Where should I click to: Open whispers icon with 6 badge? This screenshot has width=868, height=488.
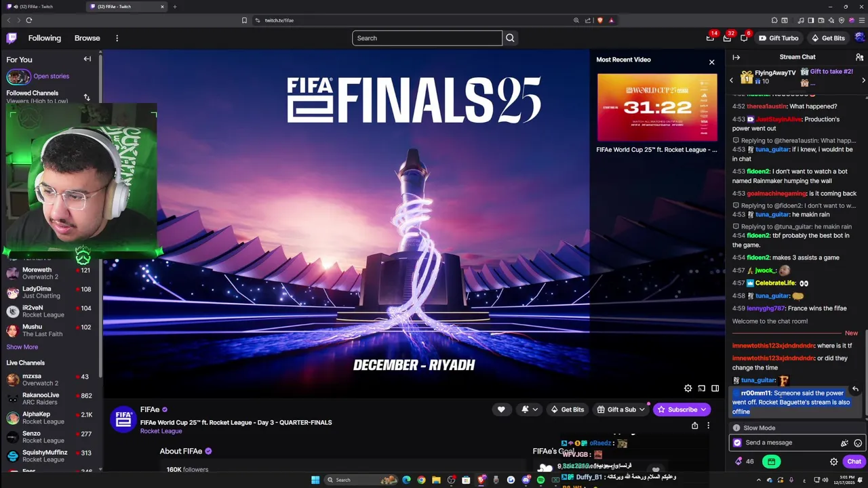[x=745, y=38]
